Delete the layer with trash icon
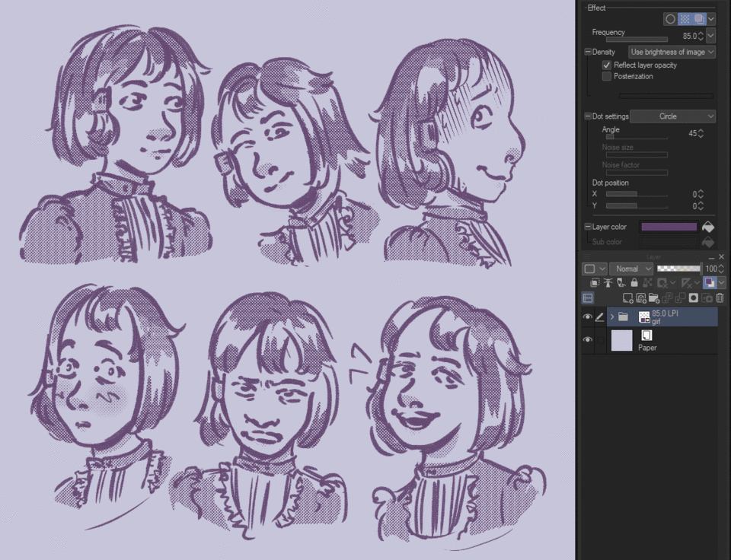This screenshot has height=560, width=731. tap(720, 297)
